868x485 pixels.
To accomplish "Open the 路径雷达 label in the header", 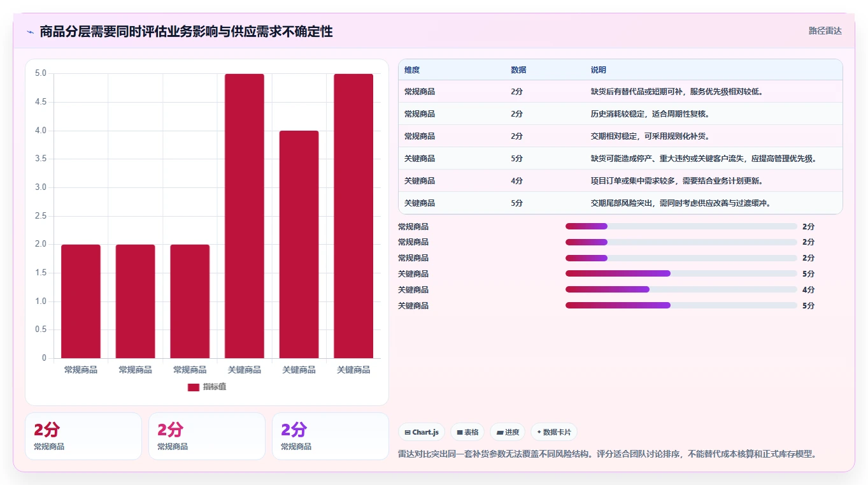I will [825, 31].
